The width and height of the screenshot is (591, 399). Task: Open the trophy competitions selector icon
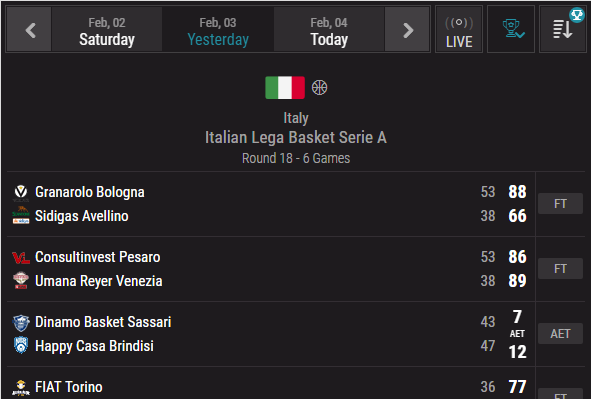pyautogui.click(x=511, y=29)
